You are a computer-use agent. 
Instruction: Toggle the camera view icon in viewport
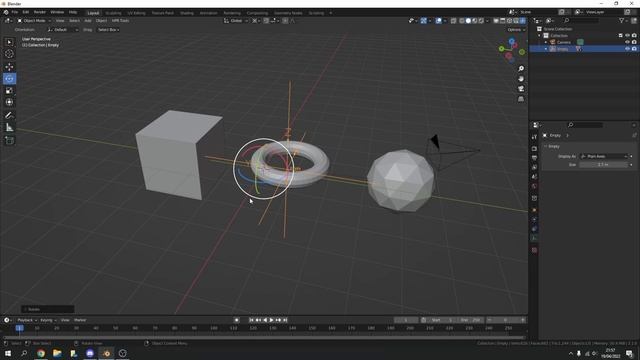(x=521, y=89)
